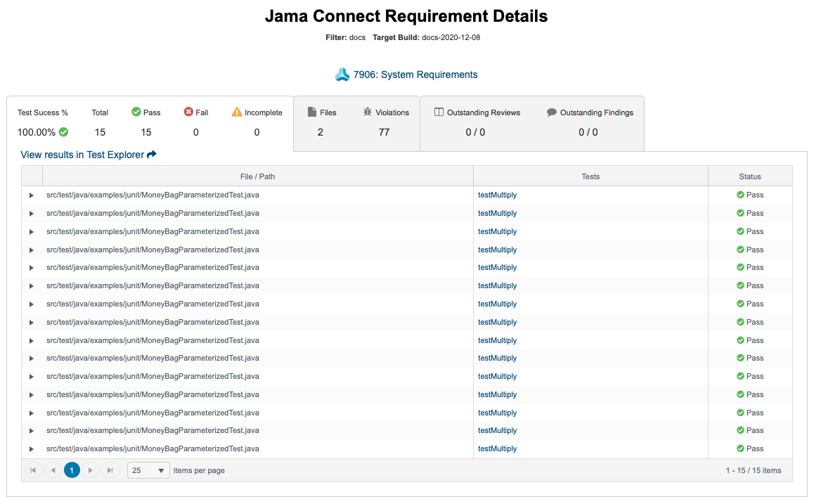The image size is (814, 504).
Task: Click the Tests column header
Action: click(590, 176)
